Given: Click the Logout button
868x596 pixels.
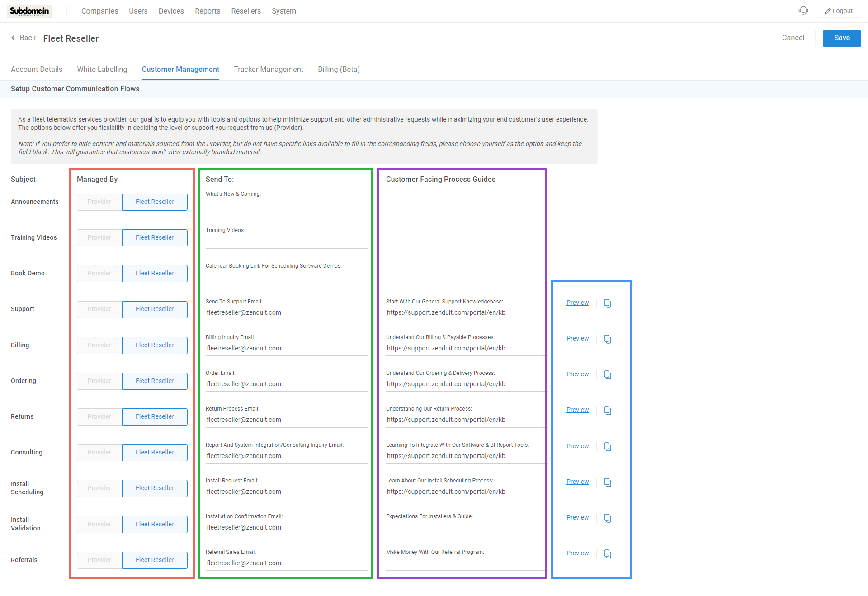Looking at the screenshot, I should (839, 11).
